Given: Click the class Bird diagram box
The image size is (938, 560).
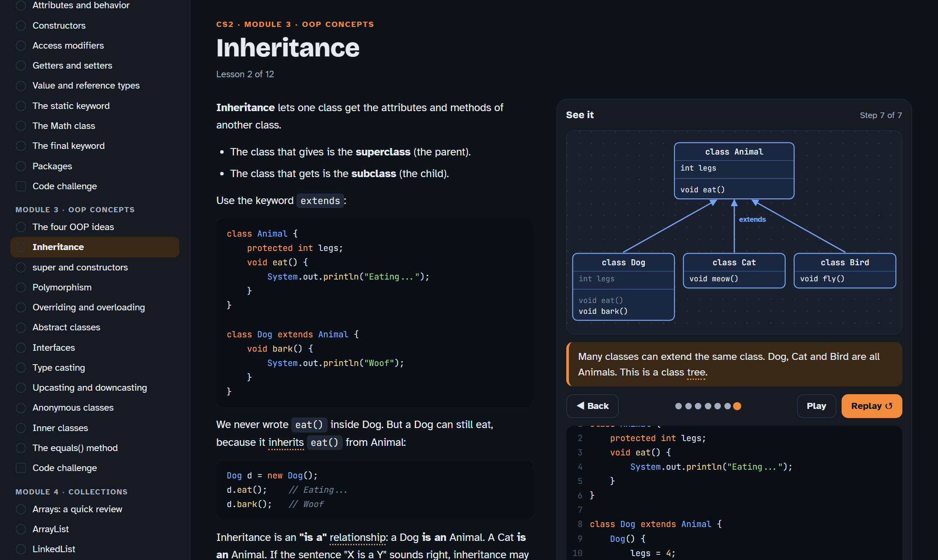Looking at the screenshot, I should point(845,270).
